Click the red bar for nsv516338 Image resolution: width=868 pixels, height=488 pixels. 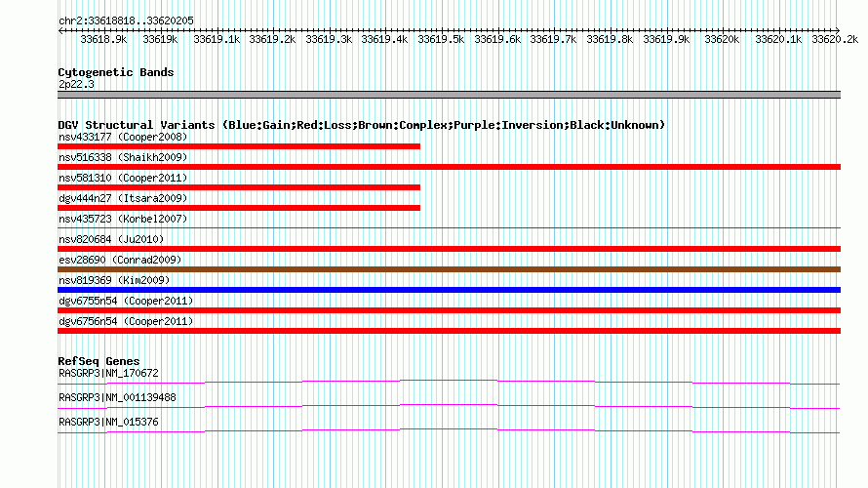pos(449,167)
